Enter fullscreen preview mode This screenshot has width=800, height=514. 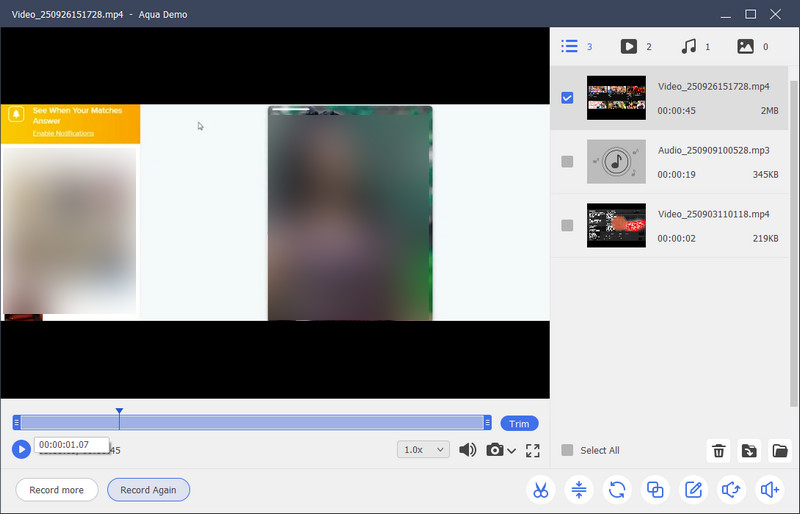[x=532, y=450]
